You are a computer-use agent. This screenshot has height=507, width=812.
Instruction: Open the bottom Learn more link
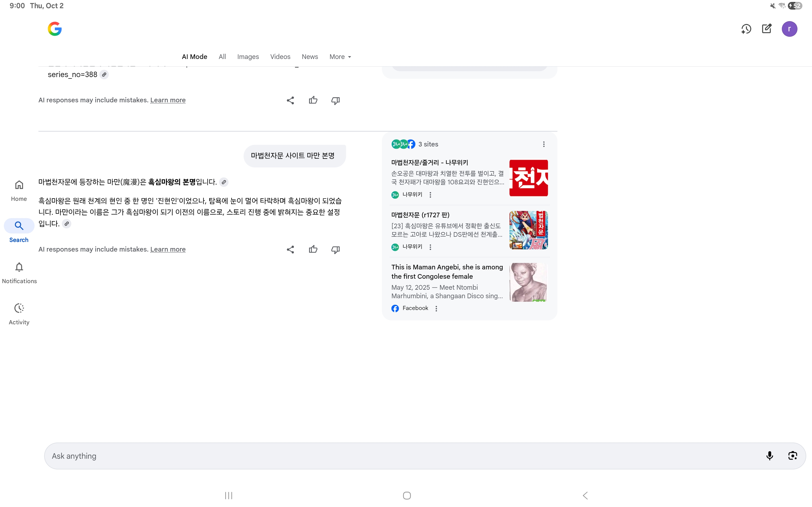[168, 249]
